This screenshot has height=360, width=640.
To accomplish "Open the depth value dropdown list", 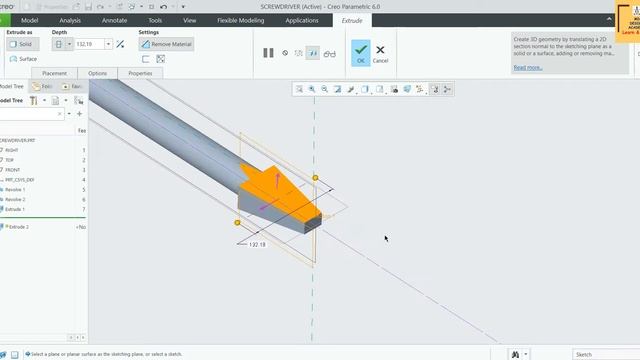I will [108, 44].
